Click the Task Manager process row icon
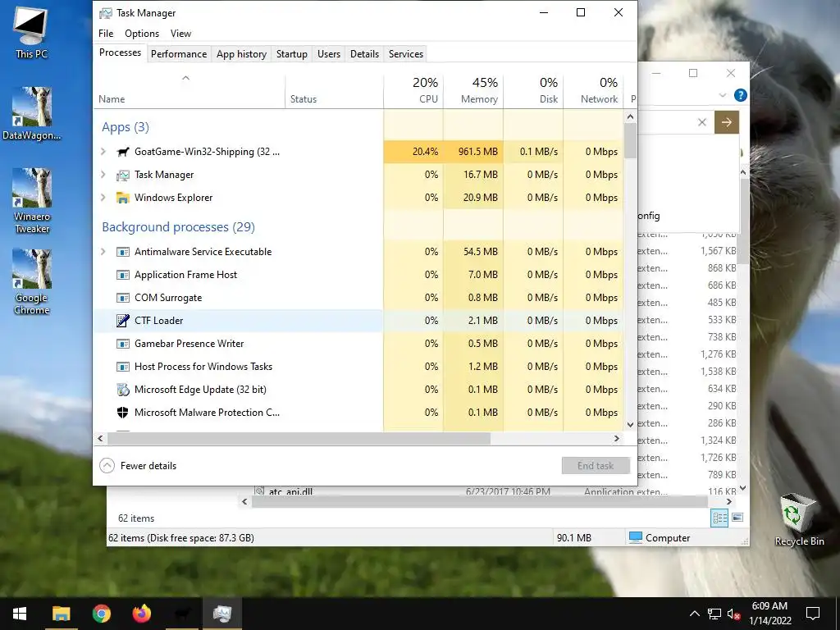Screen dimensions: 840x630 coord(123,175)
